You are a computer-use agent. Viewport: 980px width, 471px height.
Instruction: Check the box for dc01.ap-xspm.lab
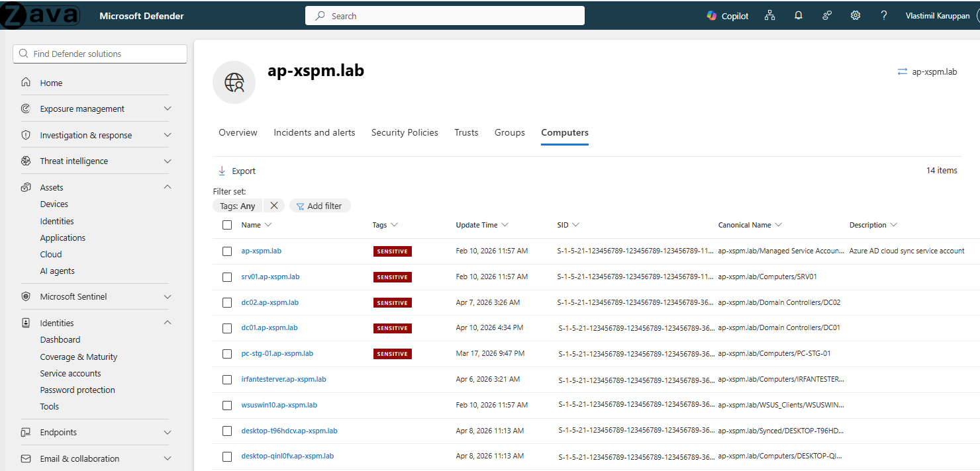pos(227,327)
